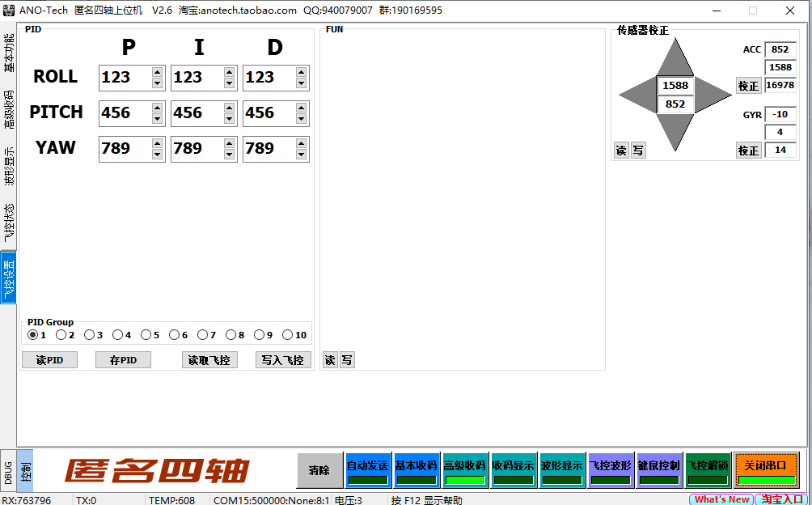Click the gray 清除 clear button

pos(319,470)
